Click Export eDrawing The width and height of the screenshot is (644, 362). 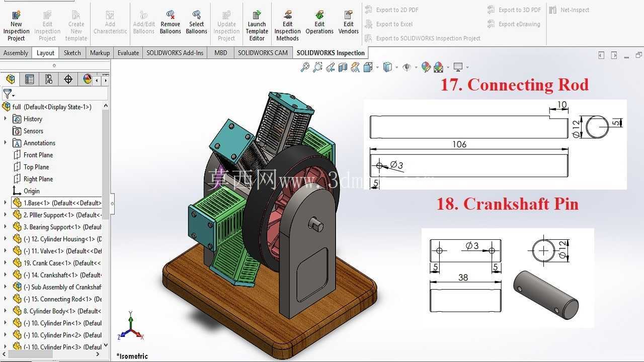click(514, 24)
